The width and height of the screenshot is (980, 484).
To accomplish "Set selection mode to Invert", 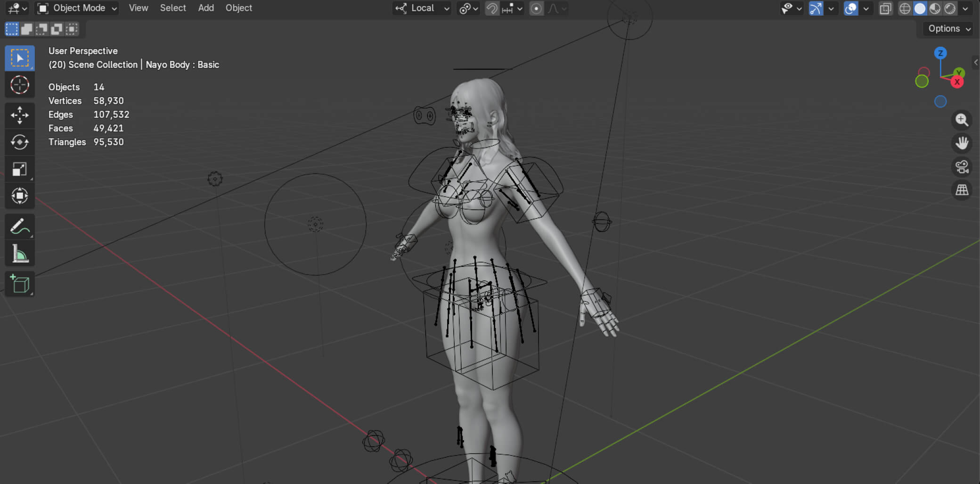I will pyautogui.click(x=57, y=29).
